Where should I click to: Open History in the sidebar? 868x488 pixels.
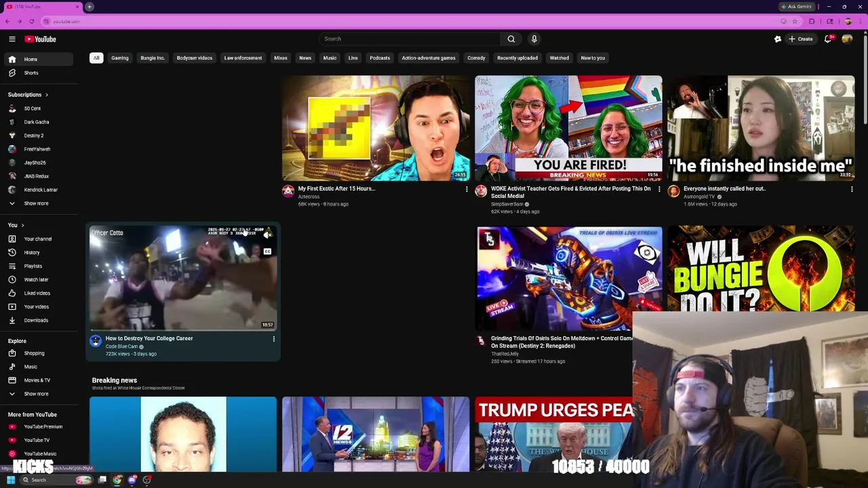39,252
